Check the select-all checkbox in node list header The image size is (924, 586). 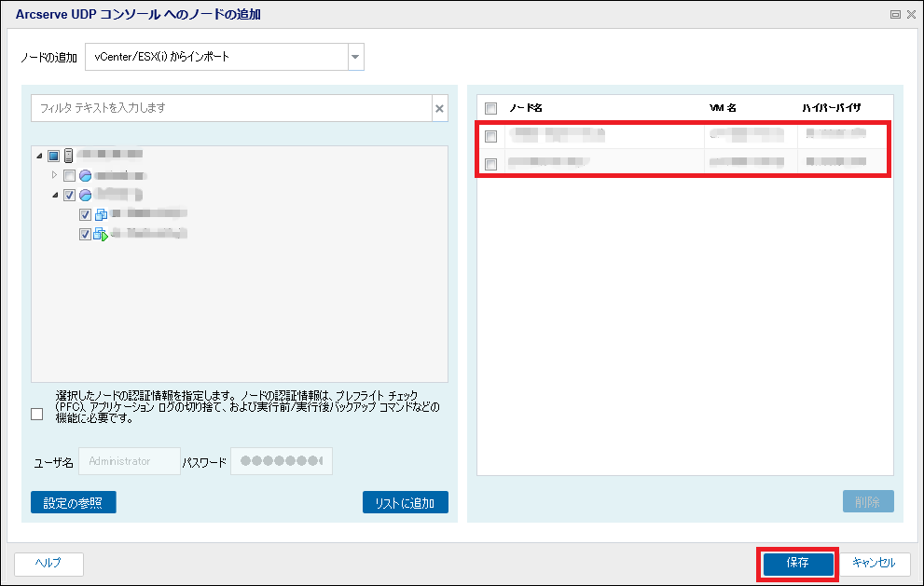(x=491, y=108)
